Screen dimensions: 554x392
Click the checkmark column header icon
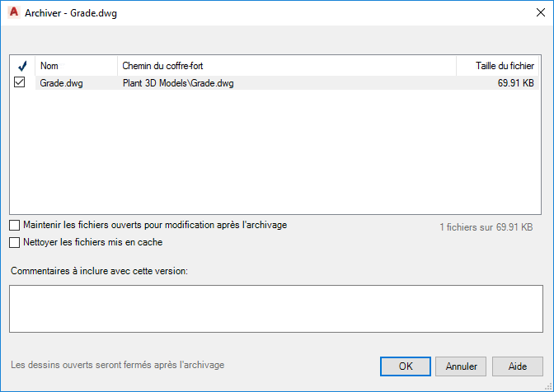pos(21,66)
